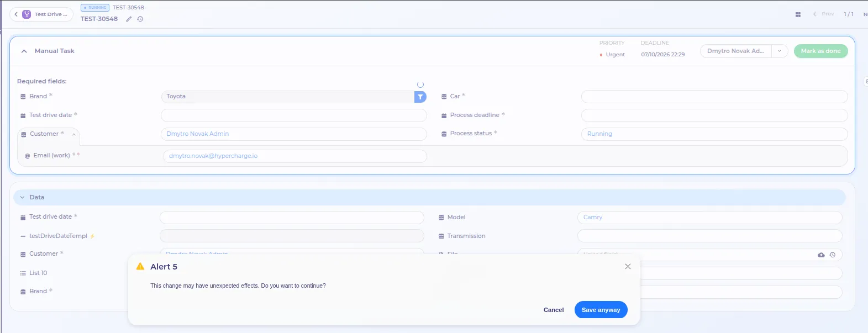868x333 pixels.
Task: Open history clock icon next to title
Action: click(140, 19)
